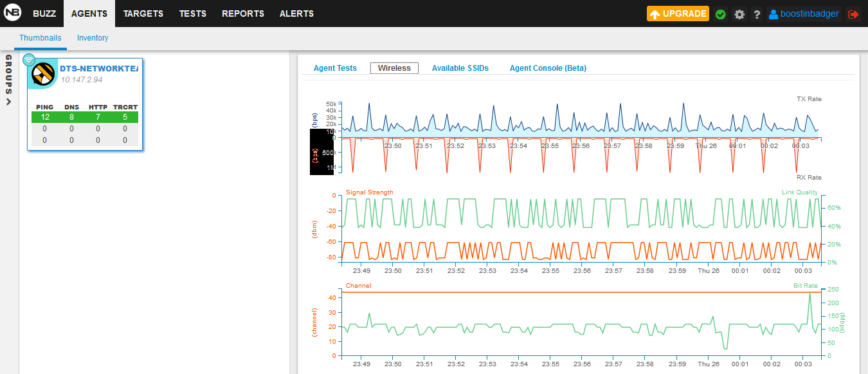Open the Agents menu

click(89, 14)
